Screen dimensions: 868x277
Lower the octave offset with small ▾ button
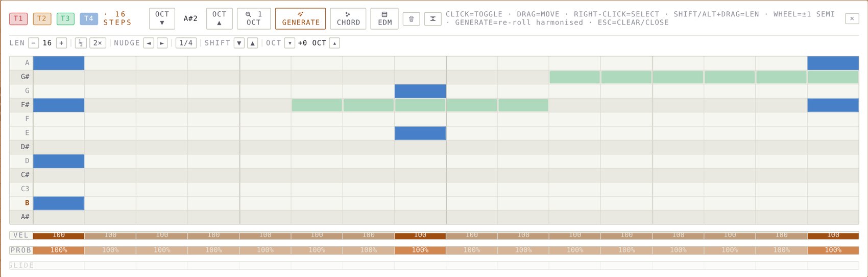pos(290,43)
